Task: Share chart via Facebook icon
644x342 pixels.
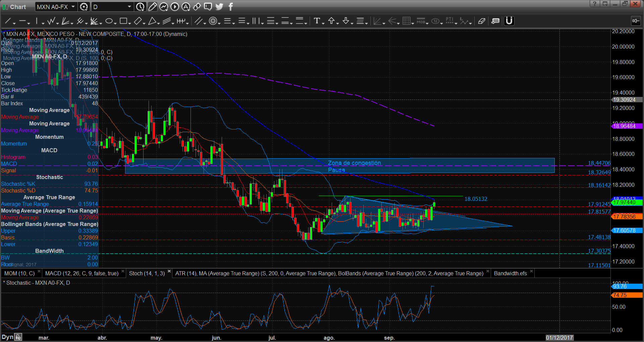Action: point(230,7)
